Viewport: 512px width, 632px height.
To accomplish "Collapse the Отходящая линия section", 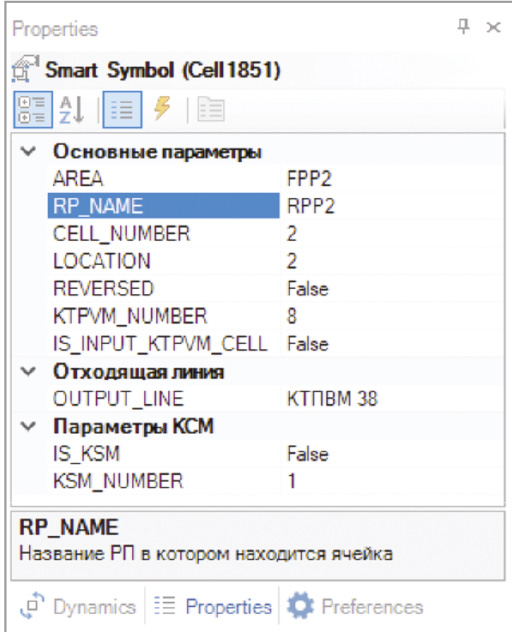I will 29,371.
